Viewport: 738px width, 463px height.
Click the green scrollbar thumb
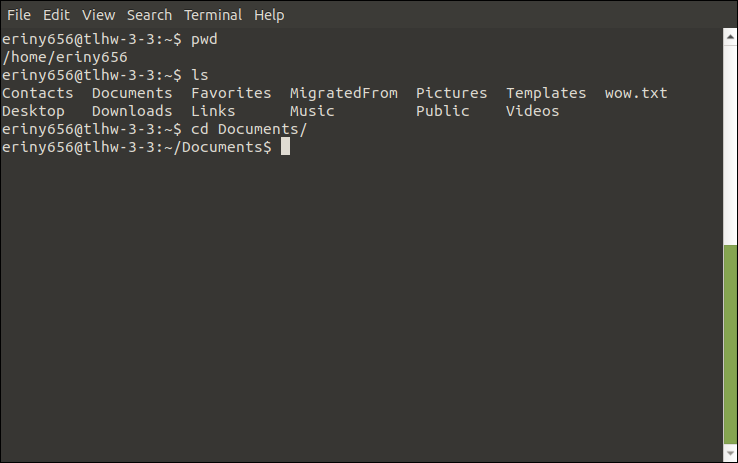point(730,344)
